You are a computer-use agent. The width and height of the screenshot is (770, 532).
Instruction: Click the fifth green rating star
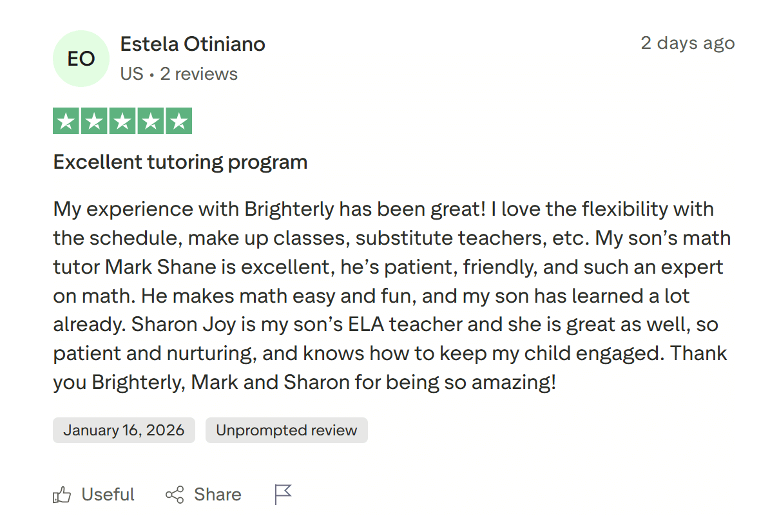(x=179, y=122)
